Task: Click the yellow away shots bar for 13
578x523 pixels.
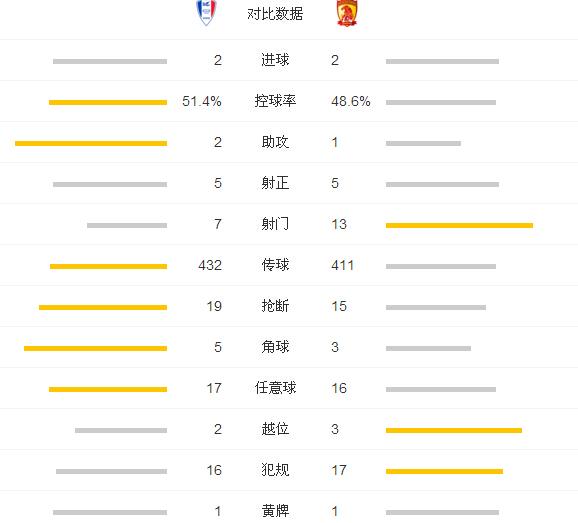Action: coord(459,225)
